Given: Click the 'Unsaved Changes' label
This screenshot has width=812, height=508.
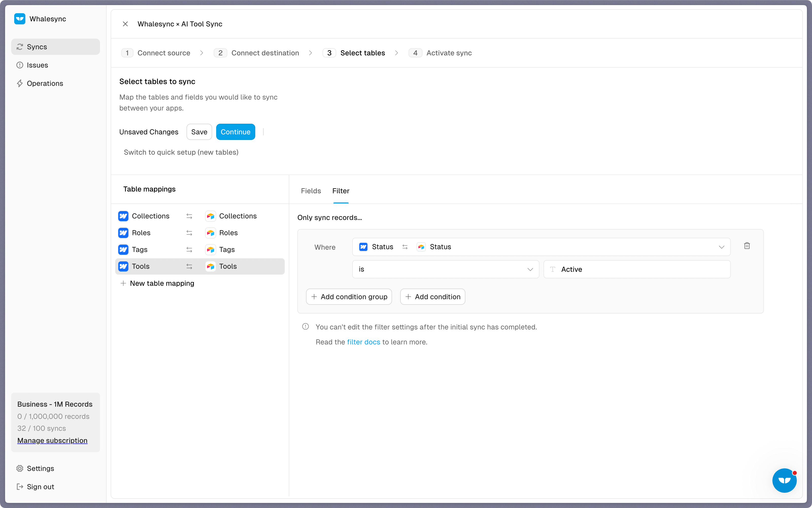Looking at the screenshot, I should (149, 132).
